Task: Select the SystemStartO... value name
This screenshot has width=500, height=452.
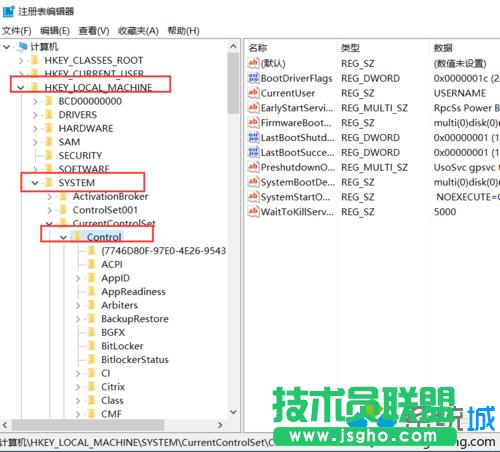Action: coord(295,197)
